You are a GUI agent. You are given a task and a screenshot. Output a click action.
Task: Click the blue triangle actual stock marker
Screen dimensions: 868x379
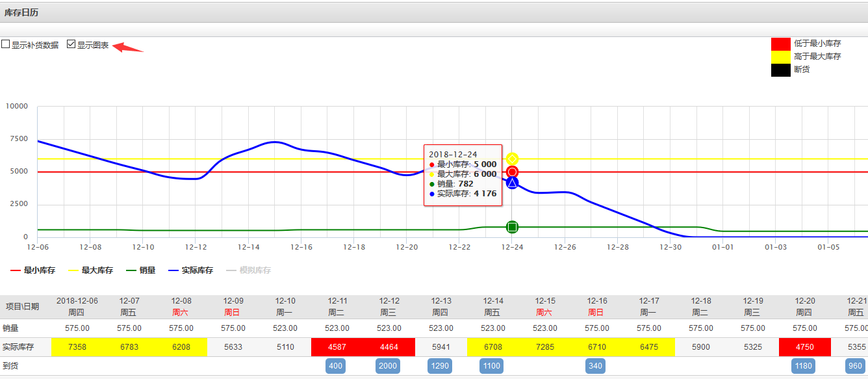pyautogui.click(x=512, y=183)
